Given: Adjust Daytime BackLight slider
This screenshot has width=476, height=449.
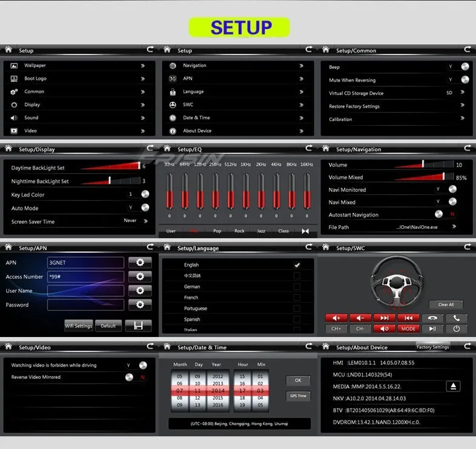Looking at the screenshot, I should [111, 166].
